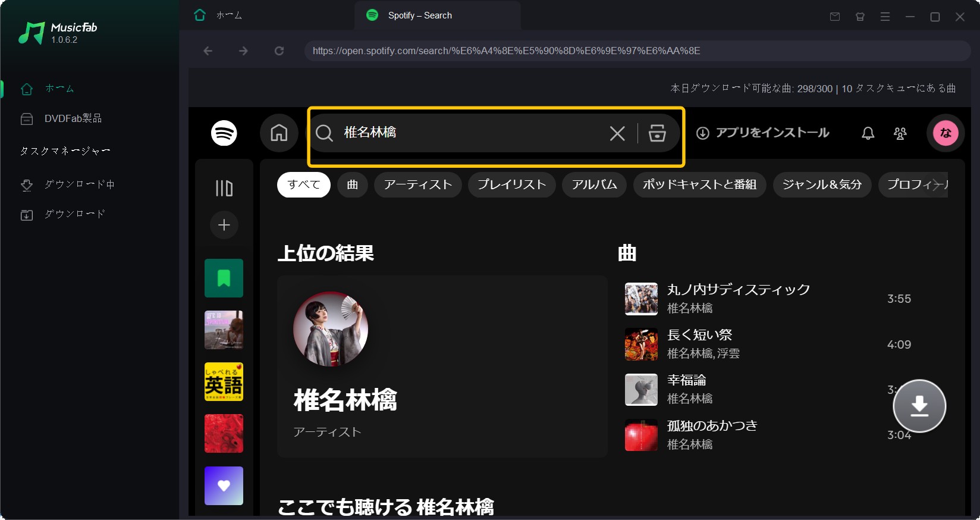Reload the current page
The image size is (980, 520).
tap(279, 51)
